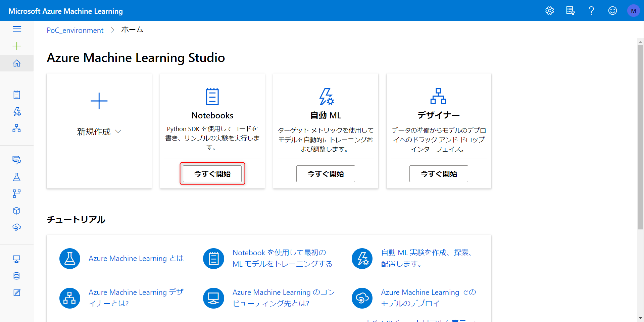Go to Home via the sidebar house icon
This screenshot has height=322, width=644.
[x=17, y=63]
